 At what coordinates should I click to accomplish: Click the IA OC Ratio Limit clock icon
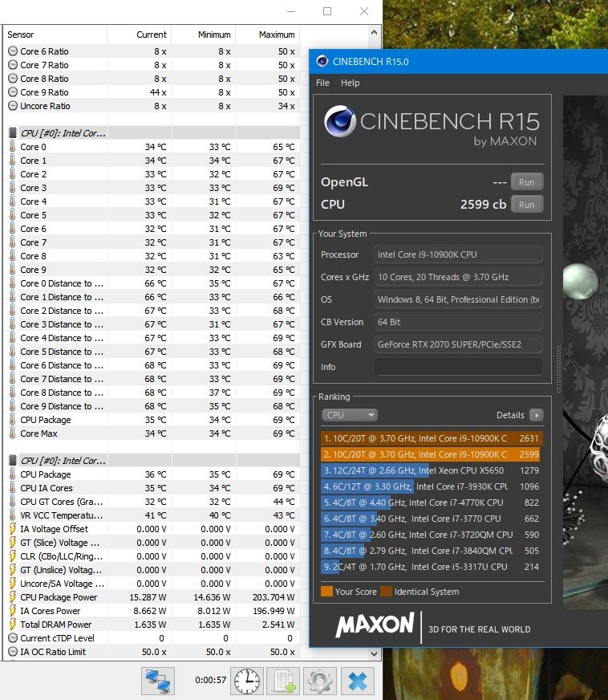pos(13,651)
